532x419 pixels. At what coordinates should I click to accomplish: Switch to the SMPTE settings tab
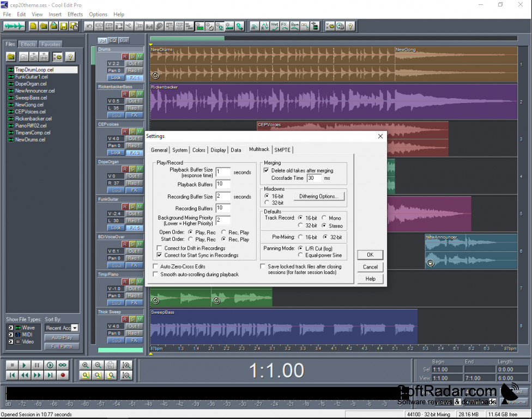tap(282, 150)
